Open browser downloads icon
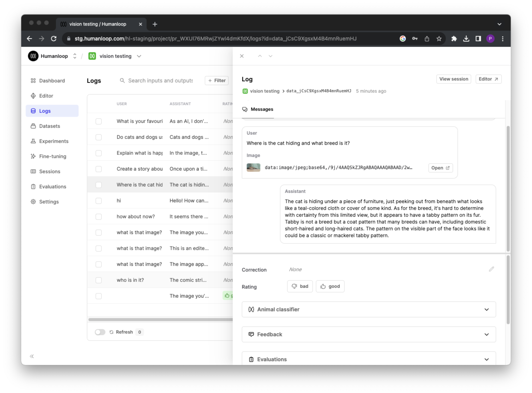The height and width of the screenshot is (393, 532). pos(466,39)
